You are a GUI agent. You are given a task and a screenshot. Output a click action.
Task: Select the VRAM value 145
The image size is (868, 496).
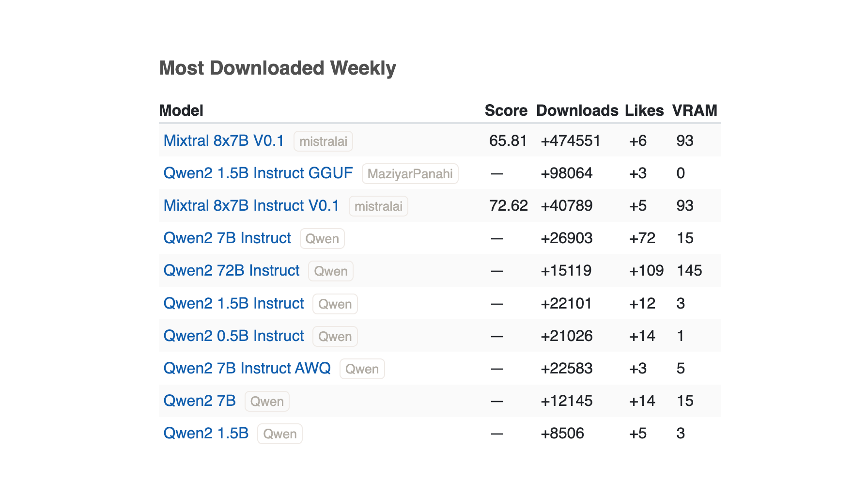(x=689, y=270)
